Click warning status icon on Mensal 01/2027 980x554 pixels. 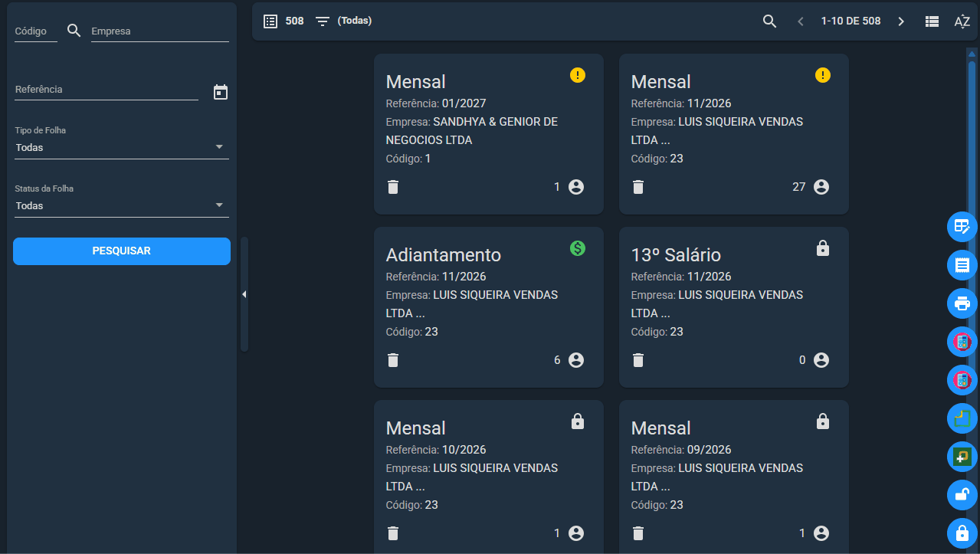(578, 75)
